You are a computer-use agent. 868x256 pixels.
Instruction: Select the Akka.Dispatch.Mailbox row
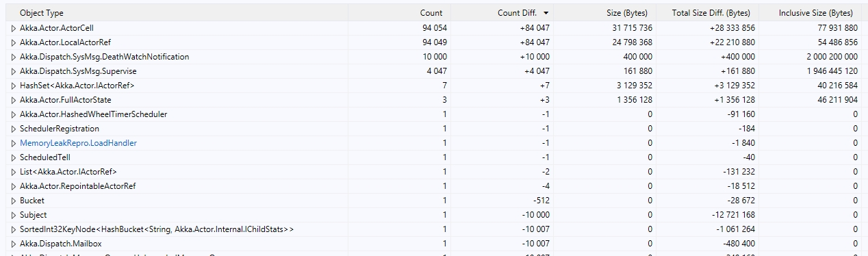[434, 244]
